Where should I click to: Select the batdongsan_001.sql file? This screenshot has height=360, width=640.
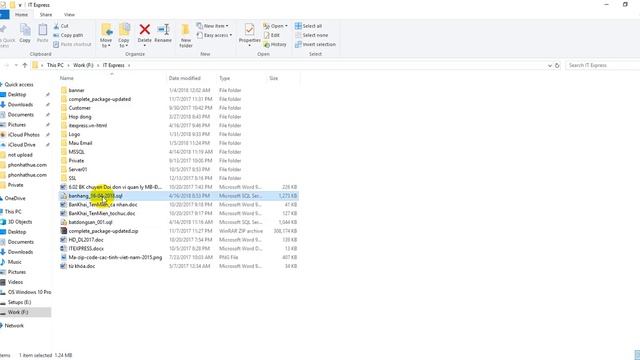pos(90,222)
